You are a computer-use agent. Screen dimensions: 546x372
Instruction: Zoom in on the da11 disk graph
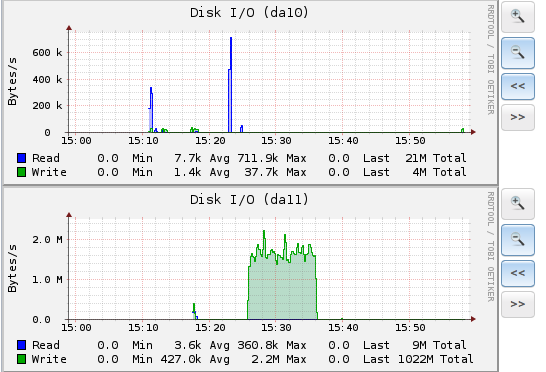[518, 204]
